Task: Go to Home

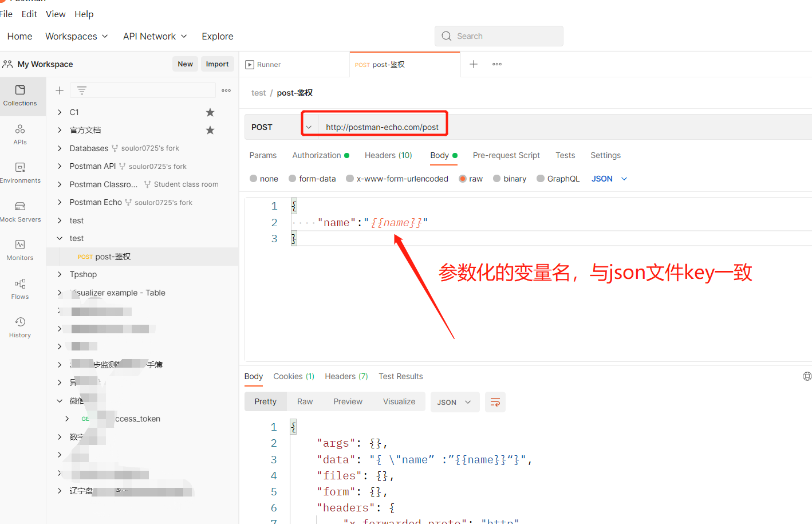Action: coord(19,36)
